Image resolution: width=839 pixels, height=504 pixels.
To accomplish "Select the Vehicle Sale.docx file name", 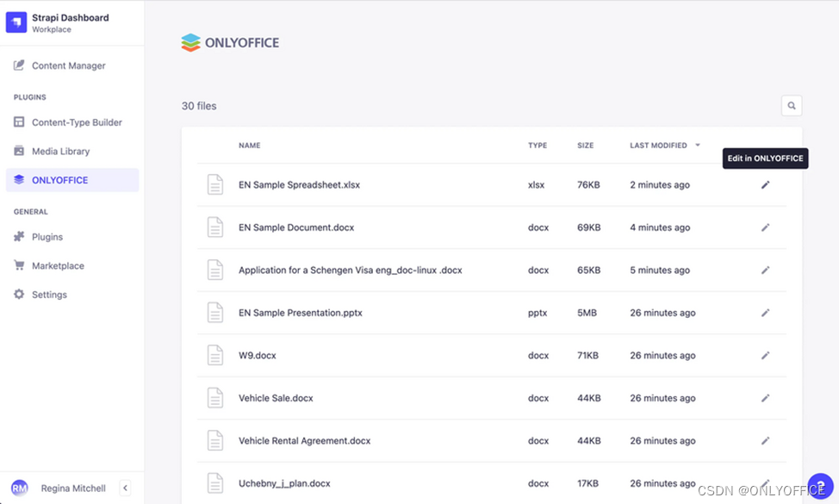I will 276,398.
